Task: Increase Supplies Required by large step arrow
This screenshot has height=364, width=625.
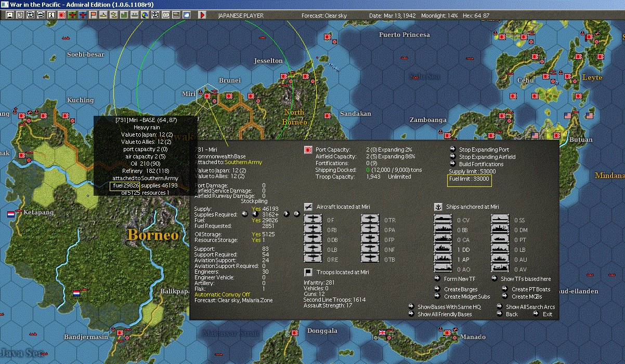Action: [296, 214]
